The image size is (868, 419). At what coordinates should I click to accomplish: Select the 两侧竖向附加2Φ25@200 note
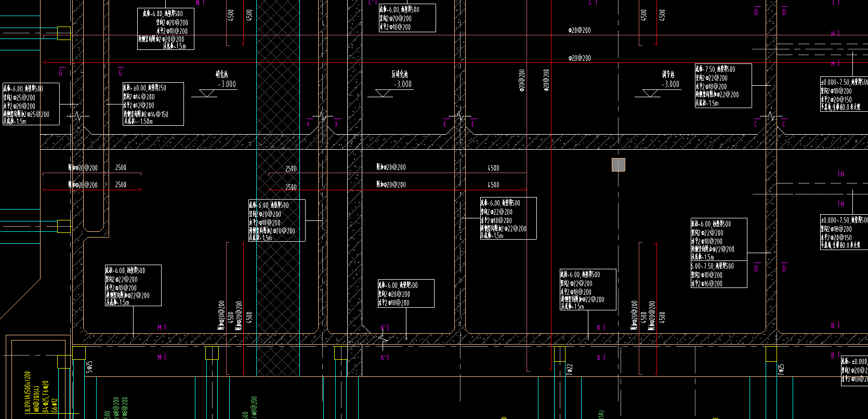point(26,114)
